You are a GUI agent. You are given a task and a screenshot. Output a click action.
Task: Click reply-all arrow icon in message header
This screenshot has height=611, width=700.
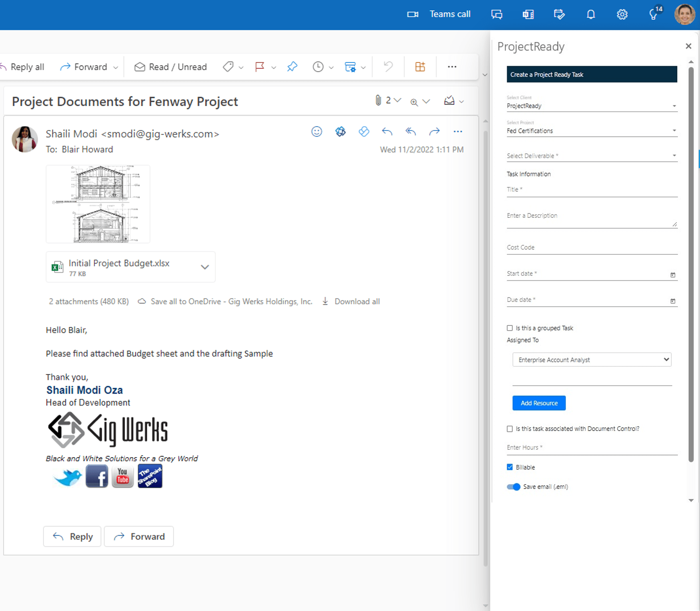[411, 131]
